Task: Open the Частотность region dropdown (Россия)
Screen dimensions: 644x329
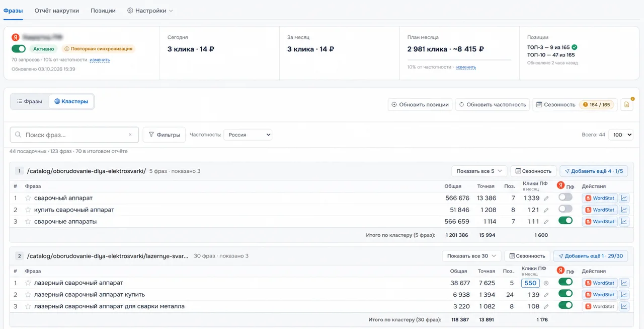Action: 248,135
